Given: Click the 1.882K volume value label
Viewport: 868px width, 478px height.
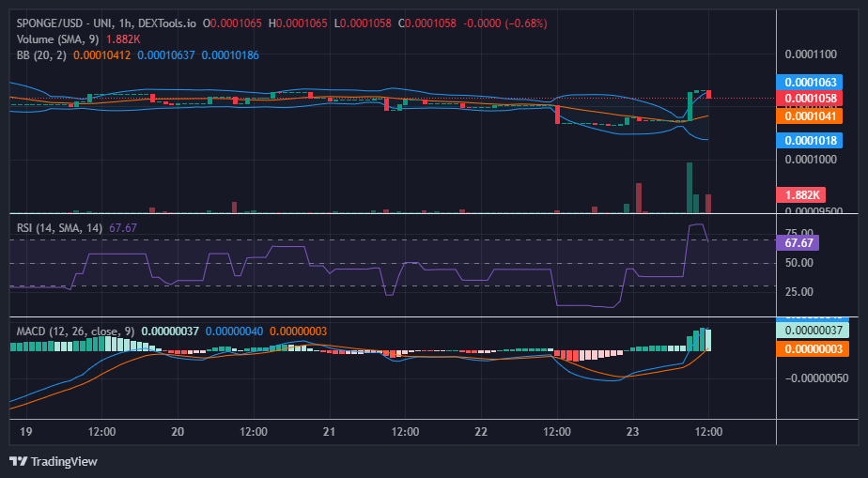Looking at the screenshot, I should [x=801, y=194].
